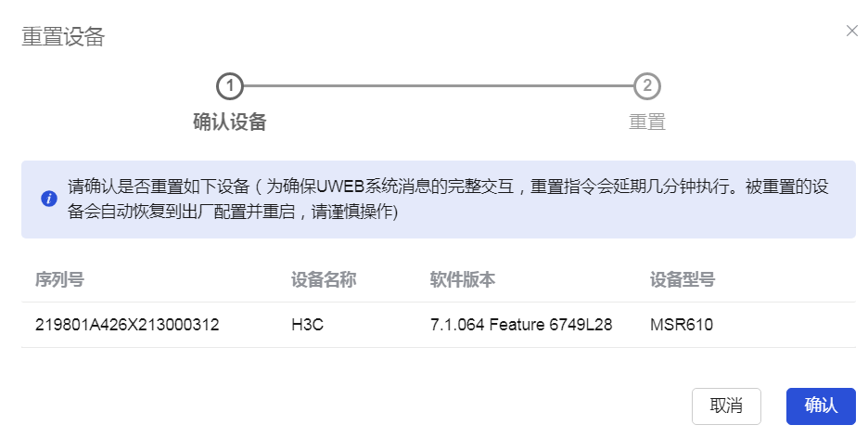Select the 重置 step label
The height and width of the screenshot is (438, 868).
pyautogui.click(x=646, y=122)
